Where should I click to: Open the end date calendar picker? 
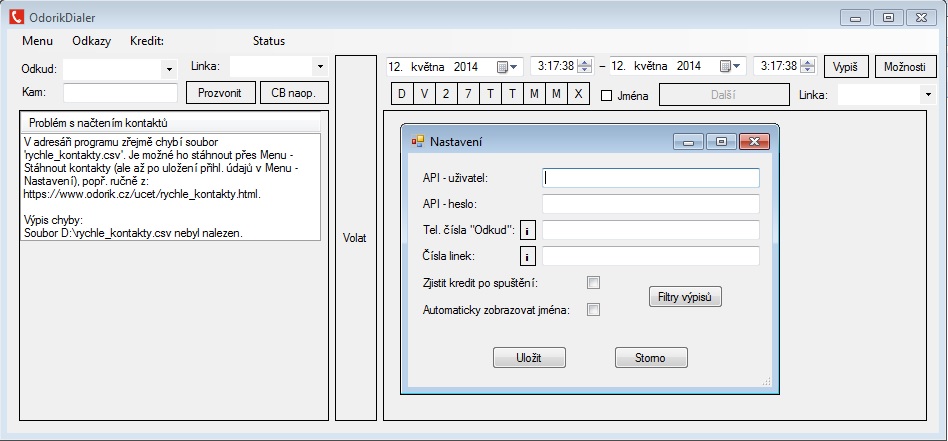(730, 67)
